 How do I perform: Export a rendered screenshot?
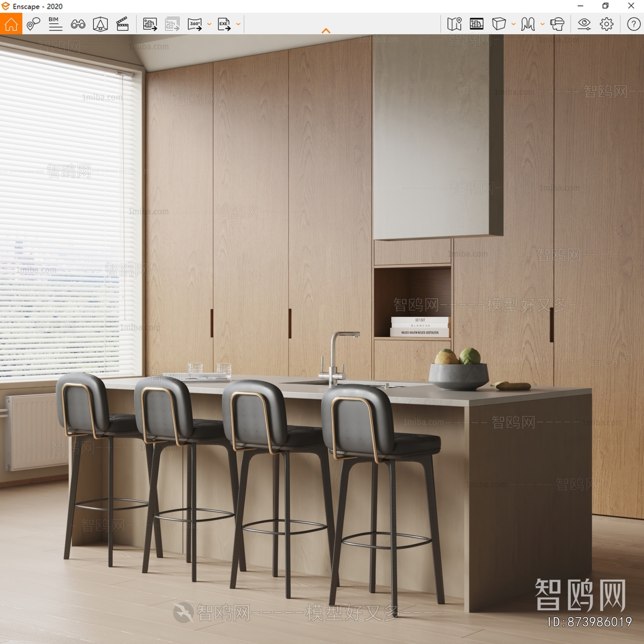click(x=150, y=24)
